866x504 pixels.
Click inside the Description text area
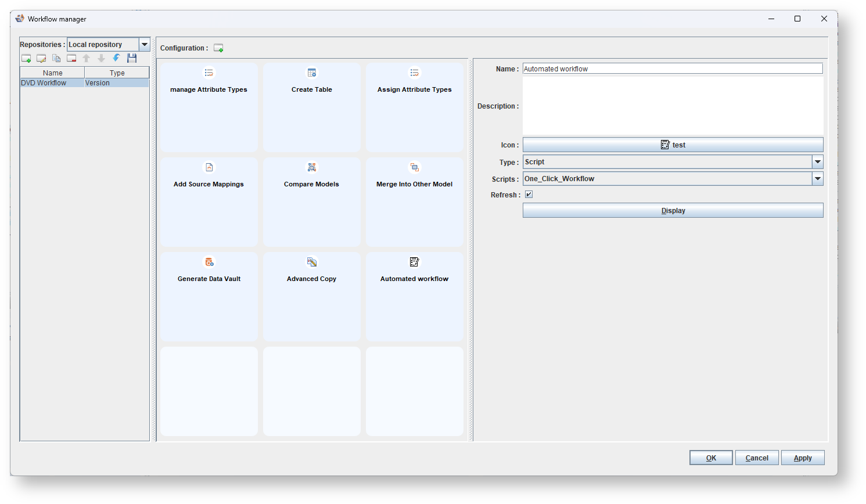(673, 106)
